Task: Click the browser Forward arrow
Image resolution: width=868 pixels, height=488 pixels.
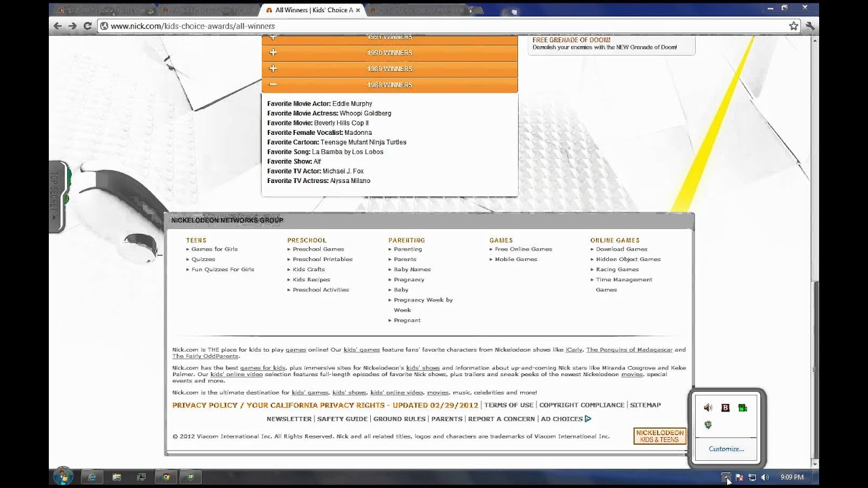Action: pos(73,26)
